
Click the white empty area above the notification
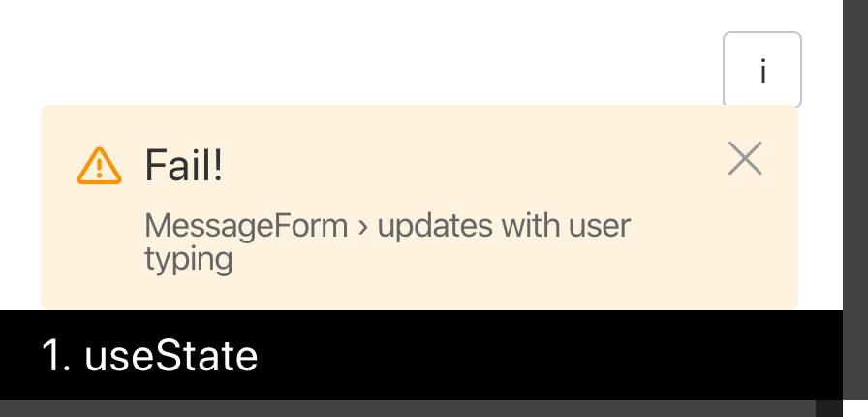[x=359, y=49]
